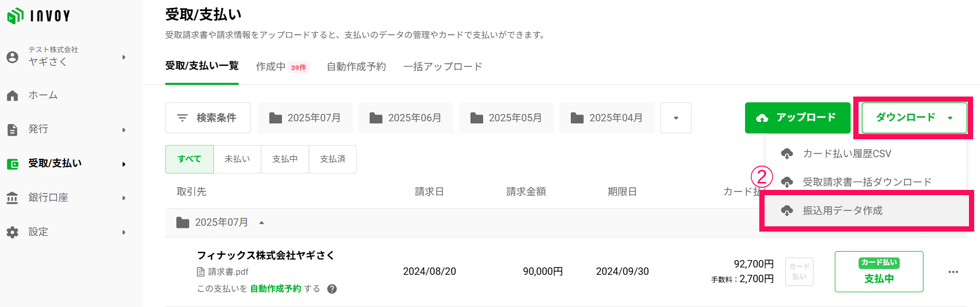Switch to 自動作成予約 tab

click(x=356, y=66)
